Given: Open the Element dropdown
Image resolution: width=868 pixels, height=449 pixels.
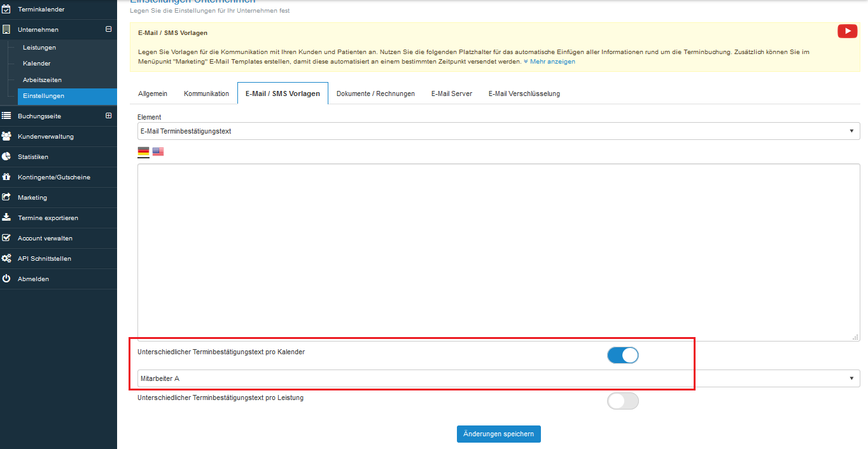Looking at the screenshot, I should pos(498,131).
